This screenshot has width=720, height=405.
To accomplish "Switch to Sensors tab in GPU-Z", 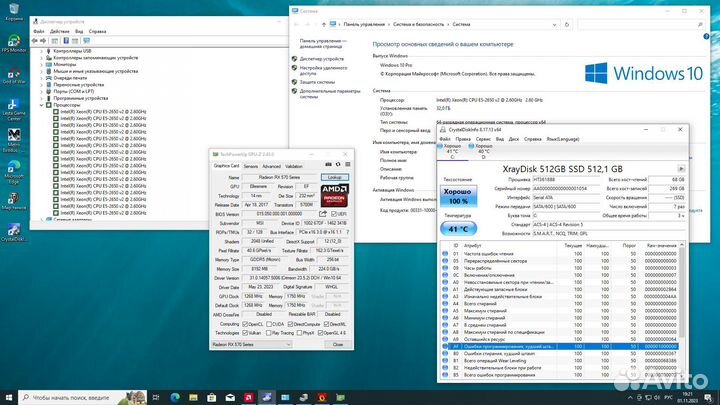I will [x=251, y=166].
